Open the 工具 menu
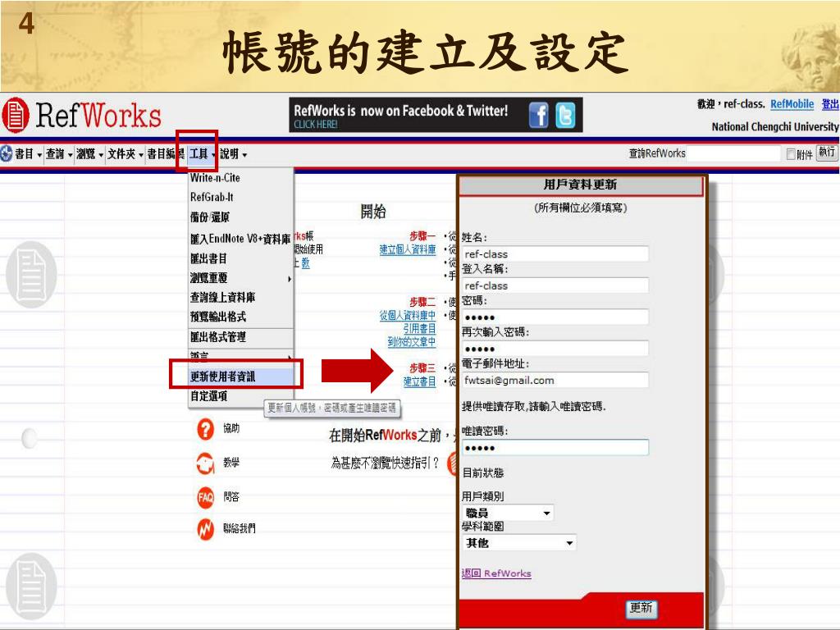The image size is (840, 630). coord(203,154)
